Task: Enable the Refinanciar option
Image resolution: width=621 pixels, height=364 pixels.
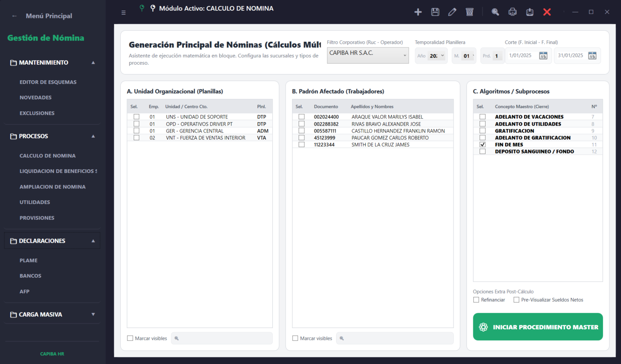Action: pos(476,300)
